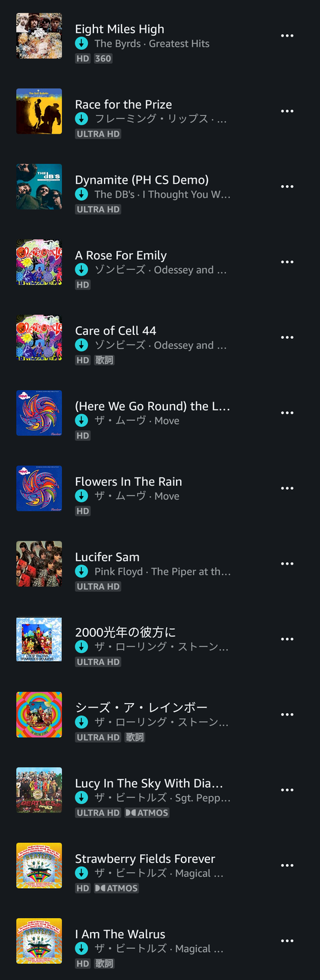Click the Dolby ATMOS badge on Lucy In The Sky

(x=147, y=813)
